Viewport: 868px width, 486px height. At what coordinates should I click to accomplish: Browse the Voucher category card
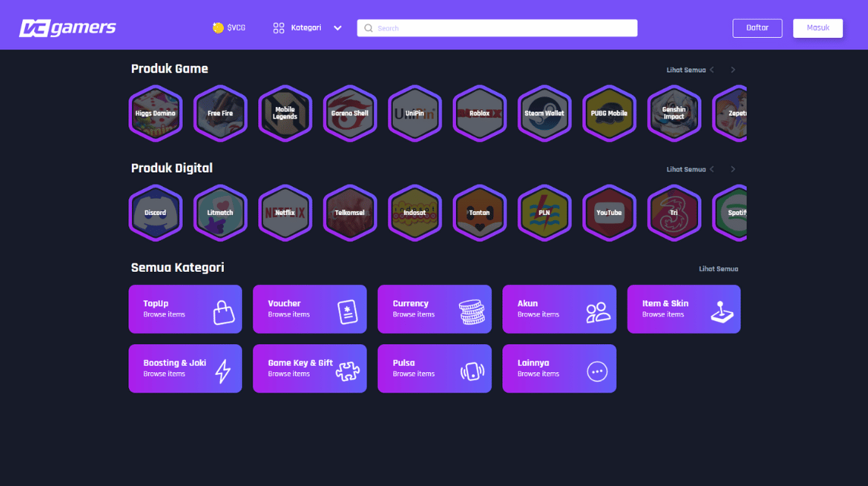click(x=310, y=309)
